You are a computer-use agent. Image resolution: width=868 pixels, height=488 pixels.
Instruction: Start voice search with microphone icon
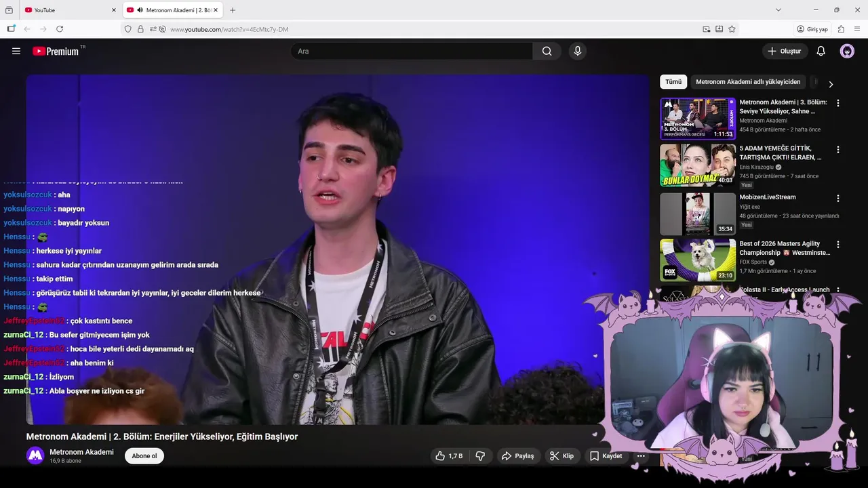[577, 51]
